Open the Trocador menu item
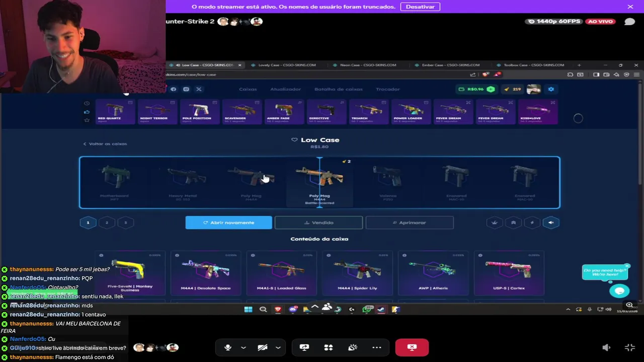 point(387,89)
